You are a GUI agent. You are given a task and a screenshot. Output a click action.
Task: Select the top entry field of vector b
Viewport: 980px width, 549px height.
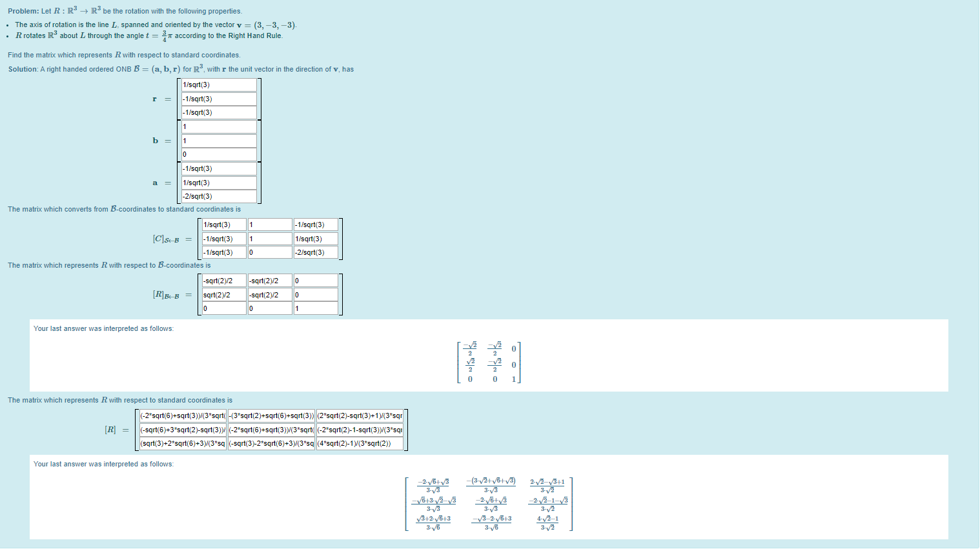pos(219,127)
